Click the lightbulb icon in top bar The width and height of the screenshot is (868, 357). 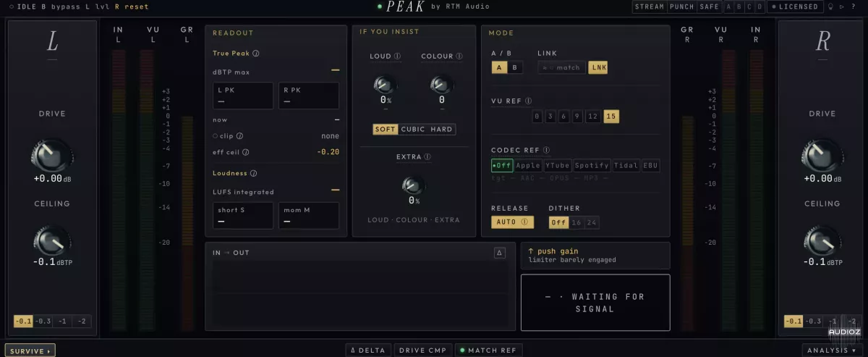point(832,7)
